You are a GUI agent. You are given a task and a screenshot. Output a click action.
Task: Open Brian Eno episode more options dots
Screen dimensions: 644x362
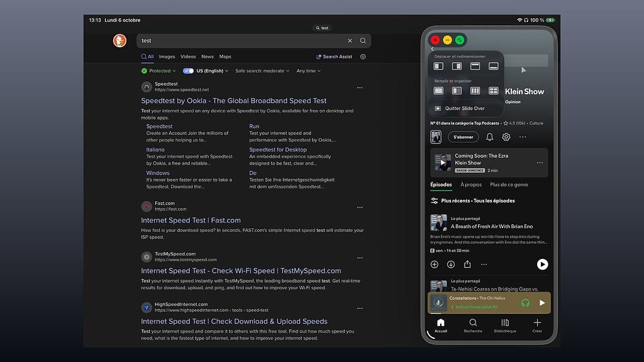pyautogui.click(x=484, y=265)
